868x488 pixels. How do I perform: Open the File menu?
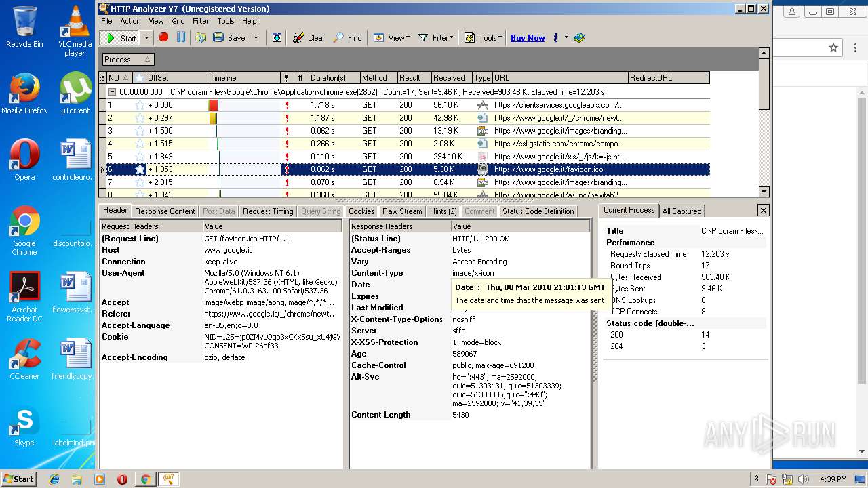tap(106, 21)
